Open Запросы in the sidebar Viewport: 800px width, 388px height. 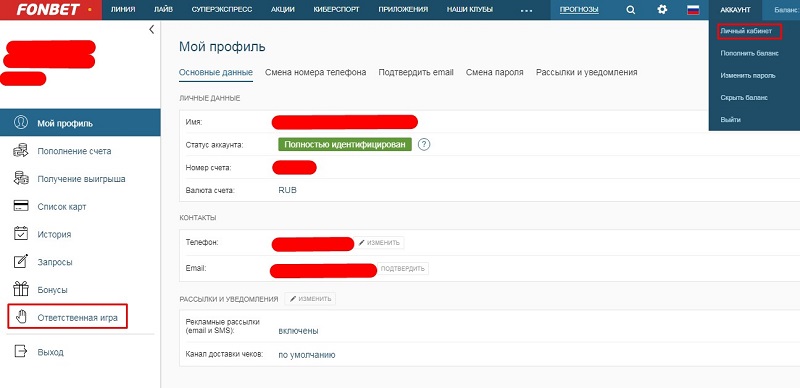pyautogui.click(x=55, y=262)
